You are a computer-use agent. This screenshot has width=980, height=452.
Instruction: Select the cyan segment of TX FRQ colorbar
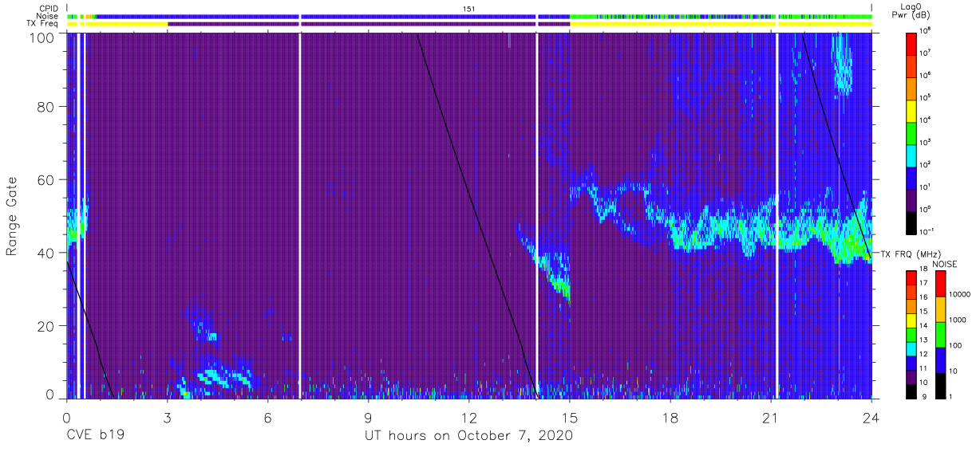tap(911, 348)
